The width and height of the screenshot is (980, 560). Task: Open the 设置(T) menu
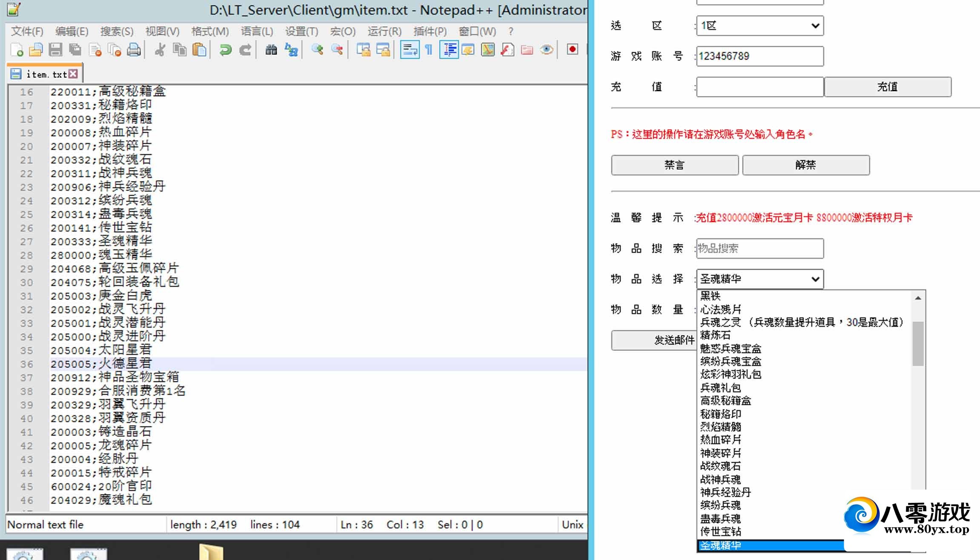(301, 31)
